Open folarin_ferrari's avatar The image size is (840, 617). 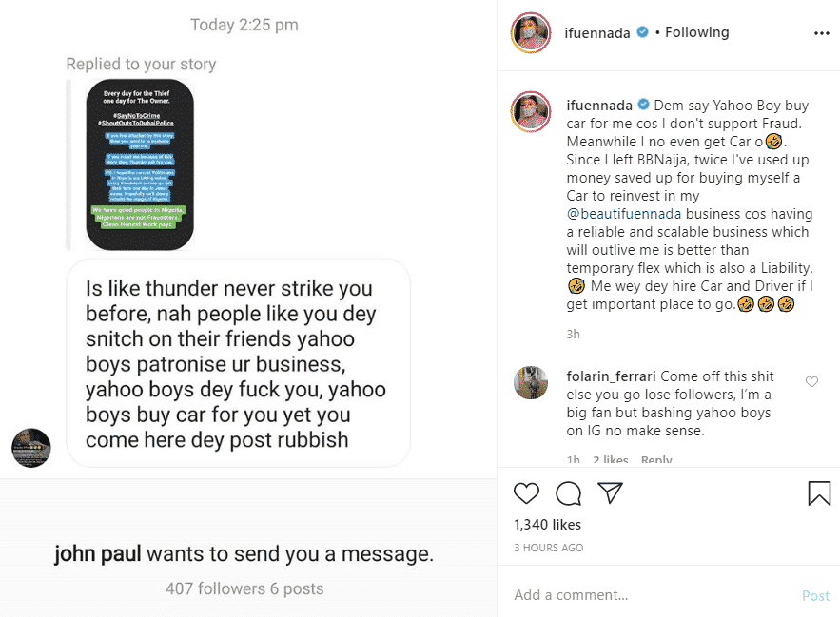click(531, 382)
